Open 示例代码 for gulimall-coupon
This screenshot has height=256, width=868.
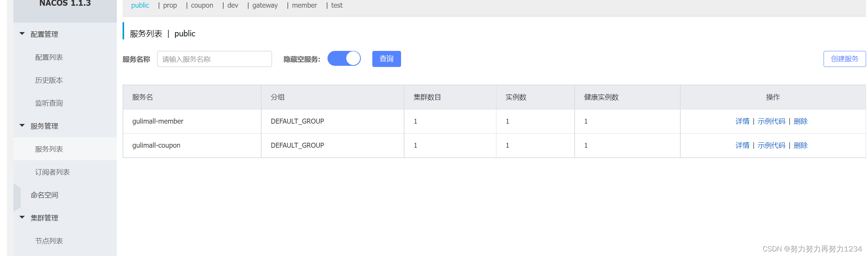[771, 145]
